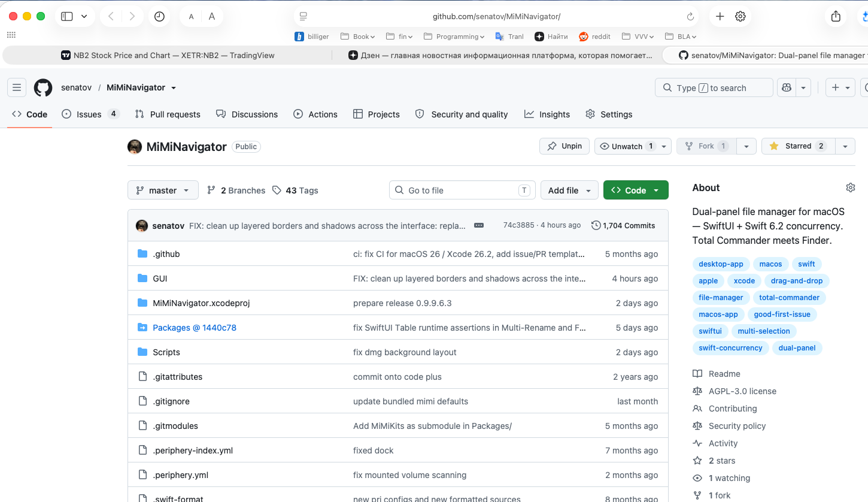The width and height of the screenshot is (868, 502).
Task: Click the Safari extensions gear icon
Action: (740, 16)
